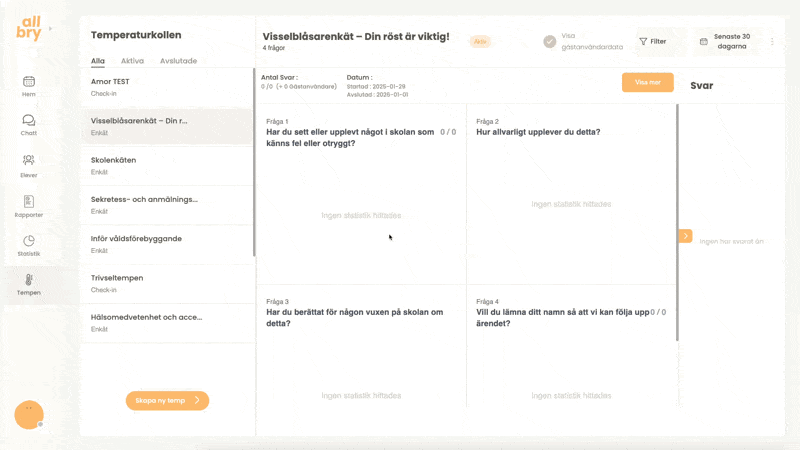Open the Statistik pie-chart icon
800x450 pixels.
pos(29,242)
